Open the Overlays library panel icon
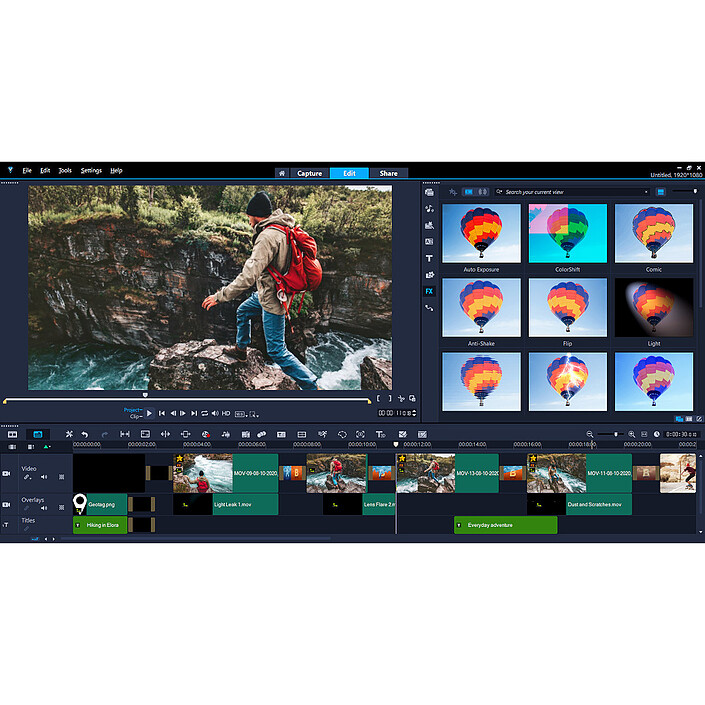The width and height of the screenshot is (705, 705). click(429, 275)
